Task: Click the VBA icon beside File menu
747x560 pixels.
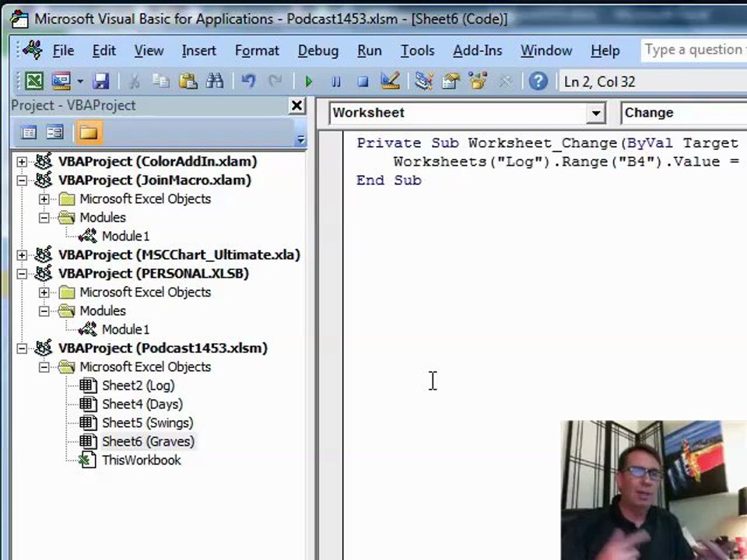Action: pos(33,50)
